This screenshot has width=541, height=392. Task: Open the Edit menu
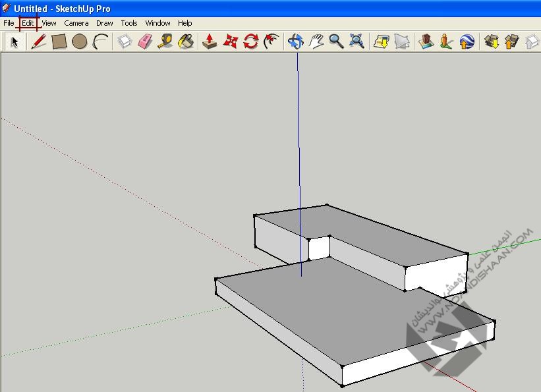[28, 23]
